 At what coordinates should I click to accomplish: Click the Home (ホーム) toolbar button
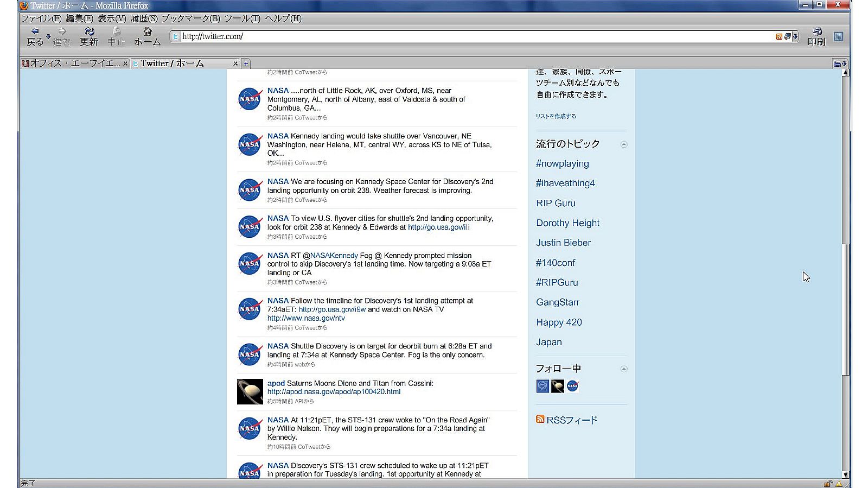tap(147, 36)
